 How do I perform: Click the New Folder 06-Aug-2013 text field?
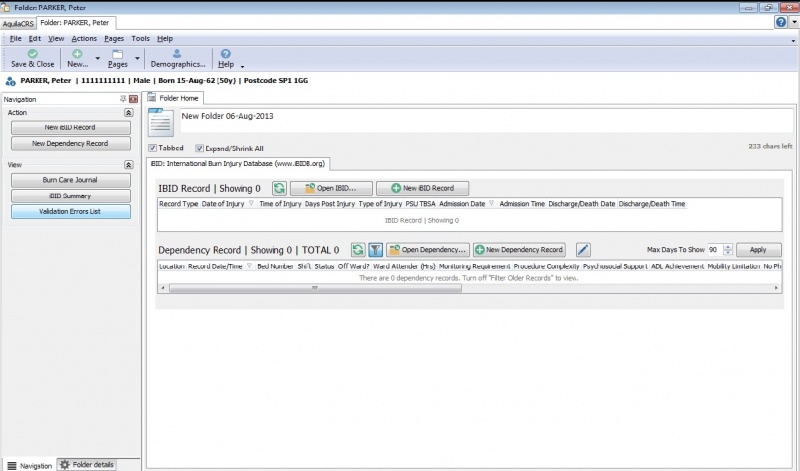[x=486, y=121]
